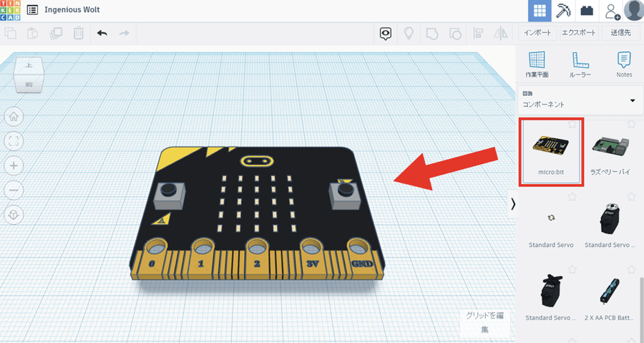Click the view cube 前 face
The width and height of the screenshot is (644, 343).
tap(29, 84)
